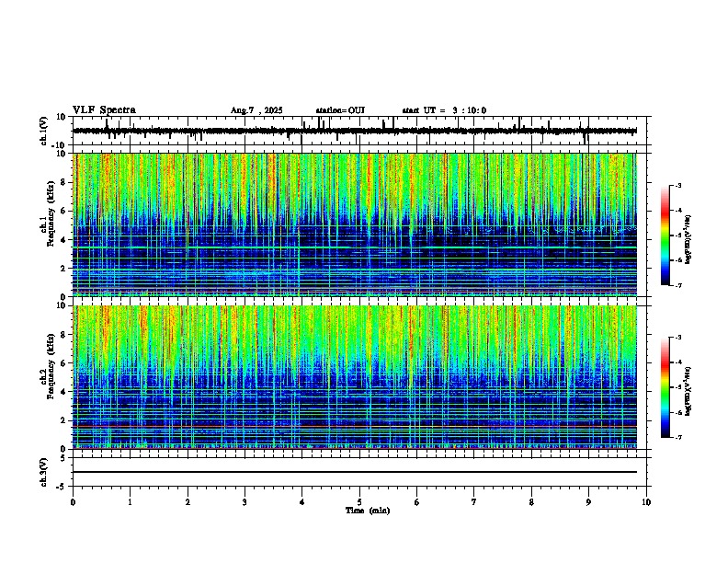
Task: Click inside the ch.1 spectrogram panel
Action: tap(355, 224)
